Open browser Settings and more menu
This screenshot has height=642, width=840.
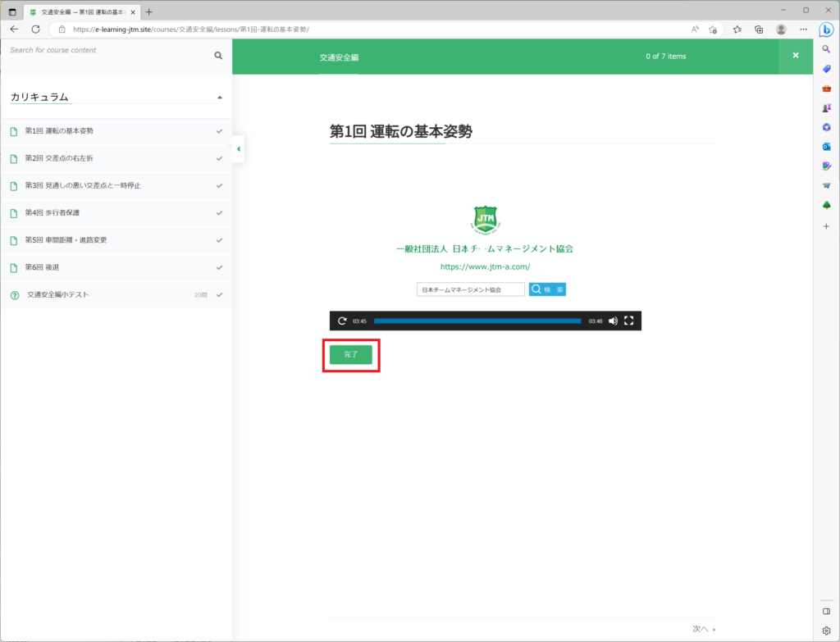coord(803,29)
